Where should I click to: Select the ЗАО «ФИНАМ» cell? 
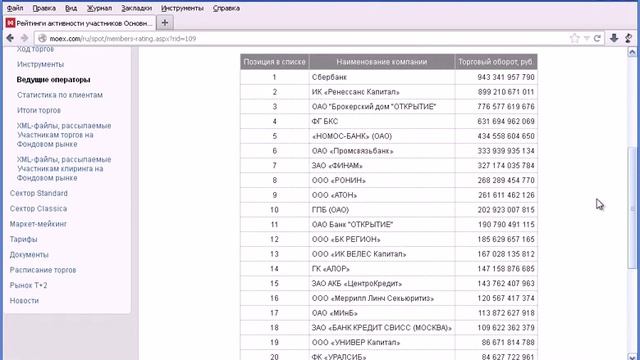[x=382, y=165]
